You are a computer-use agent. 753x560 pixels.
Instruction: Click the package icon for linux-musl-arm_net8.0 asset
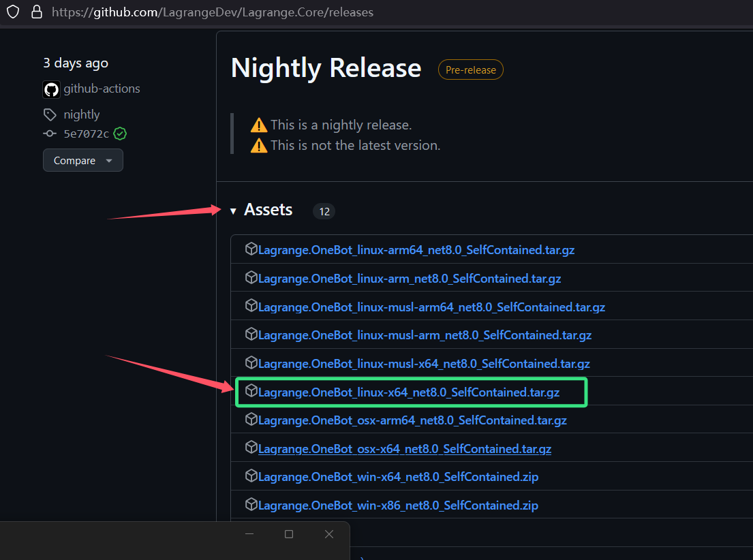pos(251,334)
